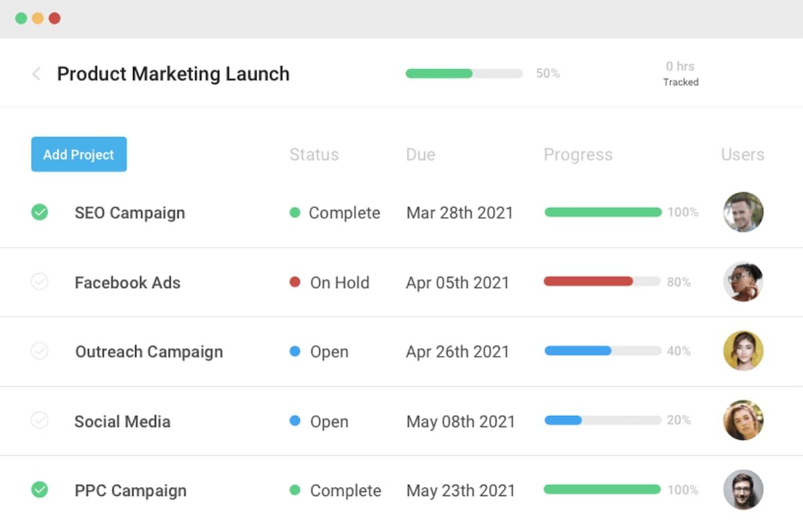Open the Product Marketing Launch title

[x=173, y=74]
